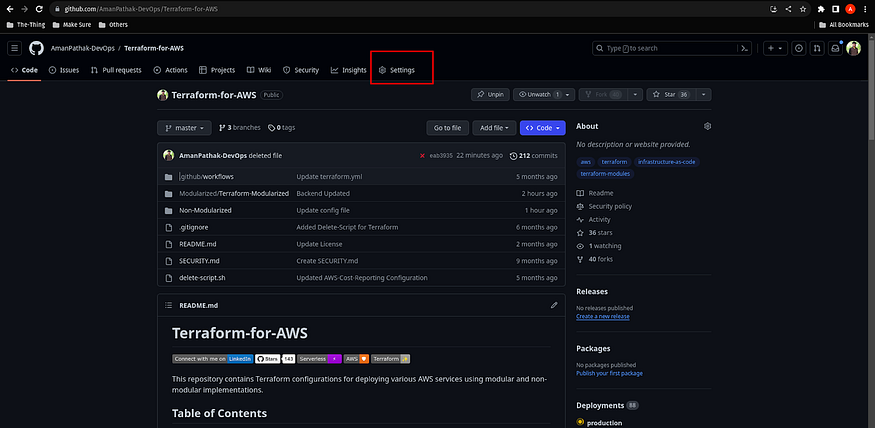This screenshot has width=875, height=428.
Task: Open the Actions tab
Action: click(x=170, y=70)
